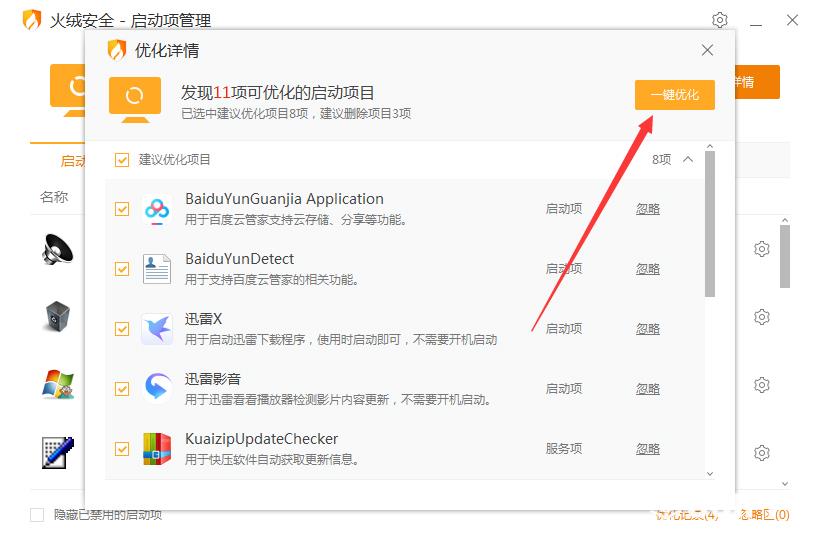
Task: Uncheck the 建议优化项目 group checkbox
Action: pyautogui.click(x=122, y=159)
